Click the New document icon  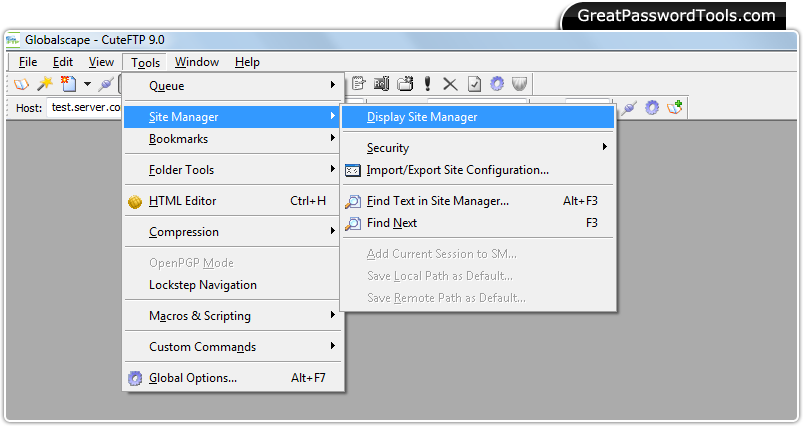click(68, 83)
